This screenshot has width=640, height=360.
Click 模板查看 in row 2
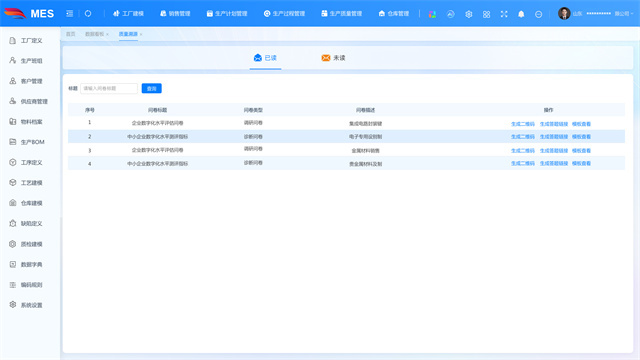coord(581,137)
